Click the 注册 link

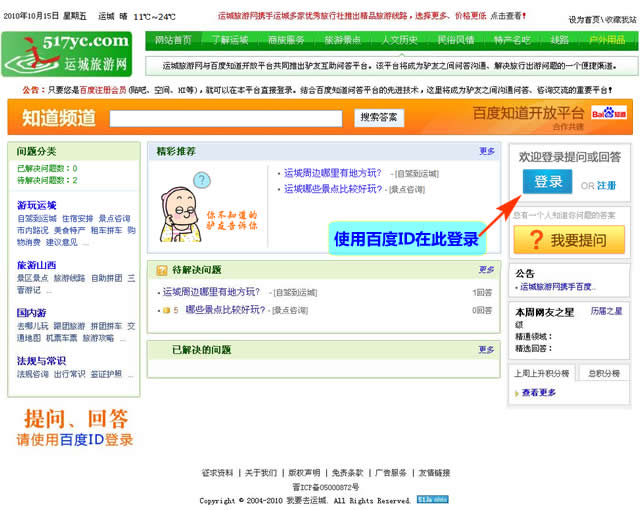[607, 186]
